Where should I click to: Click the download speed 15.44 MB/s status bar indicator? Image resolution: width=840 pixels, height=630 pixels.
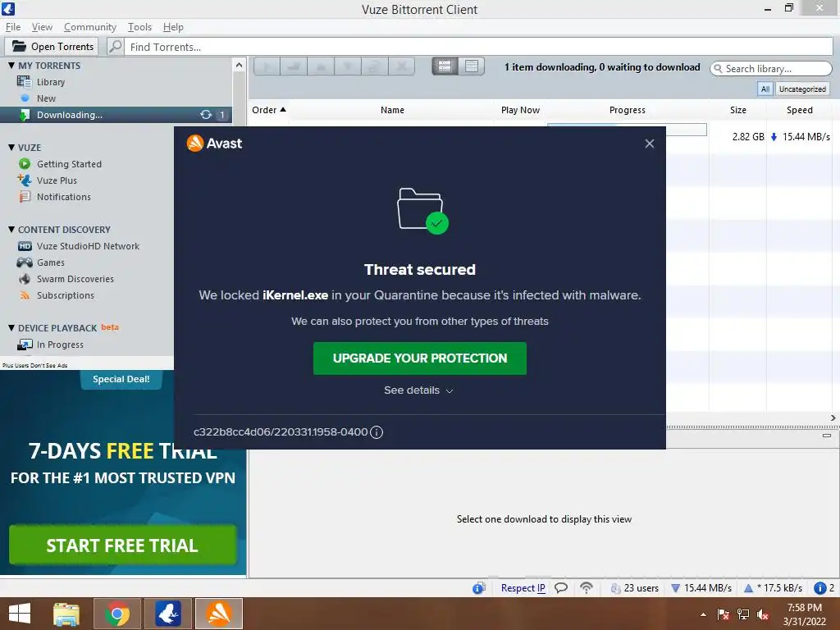point(701,587)
